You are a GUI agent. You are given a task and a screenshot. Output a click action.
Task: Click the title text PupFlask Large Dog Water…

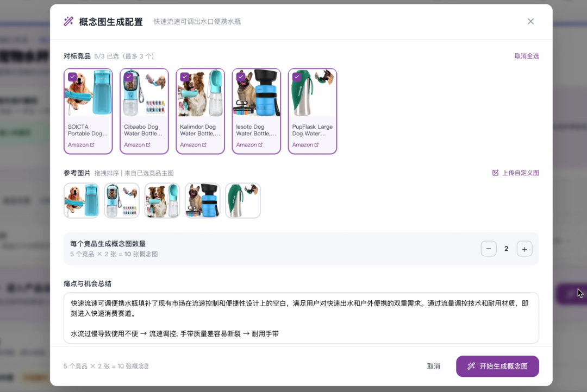coord(312,130)
